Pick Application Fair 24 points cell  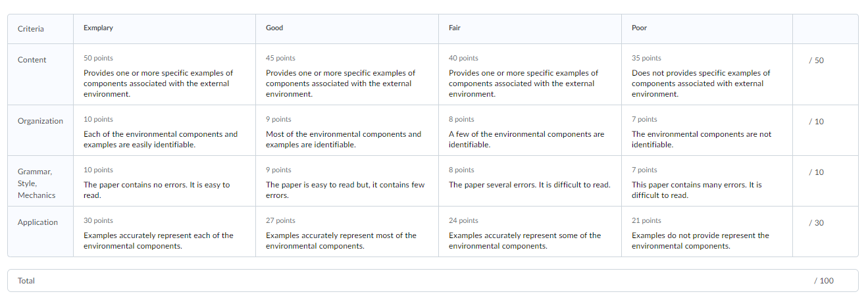click(x=530, y=232)
